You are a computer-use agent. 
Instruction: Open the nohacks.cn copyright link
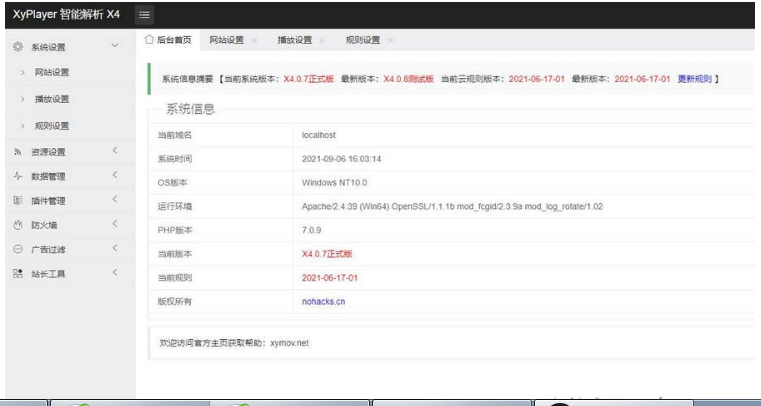323,301
